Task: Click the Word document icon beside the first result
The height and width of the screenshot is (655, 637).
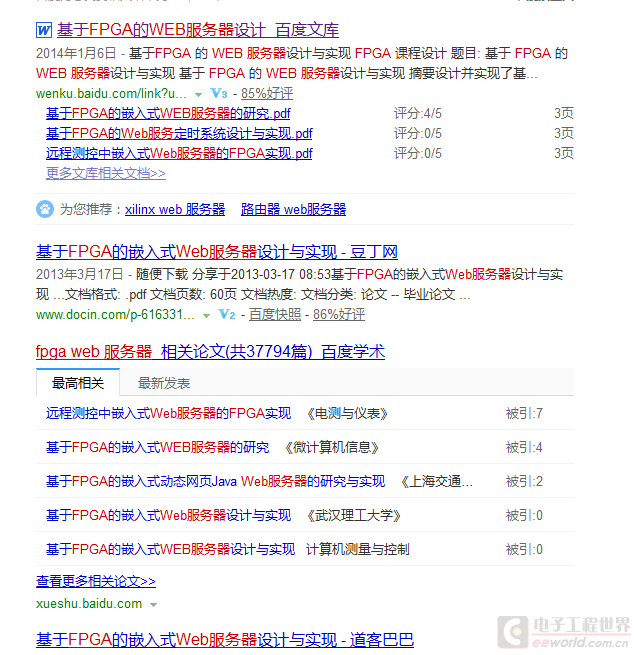Action: click(x=44, y=30)
